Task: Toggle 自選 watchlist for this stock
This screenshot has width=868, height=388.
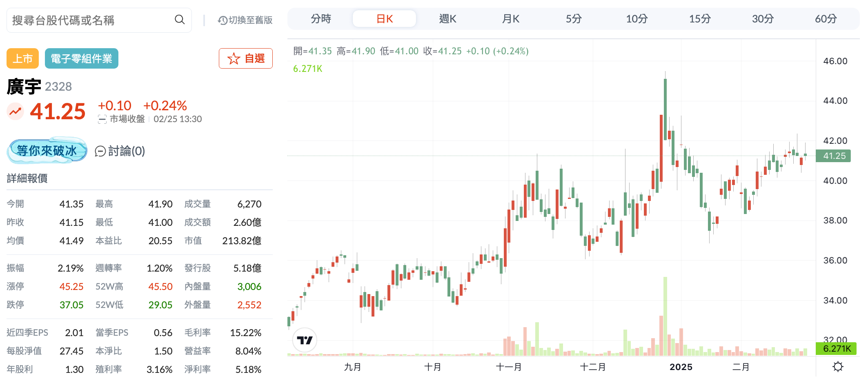Action: coord(246,58)
